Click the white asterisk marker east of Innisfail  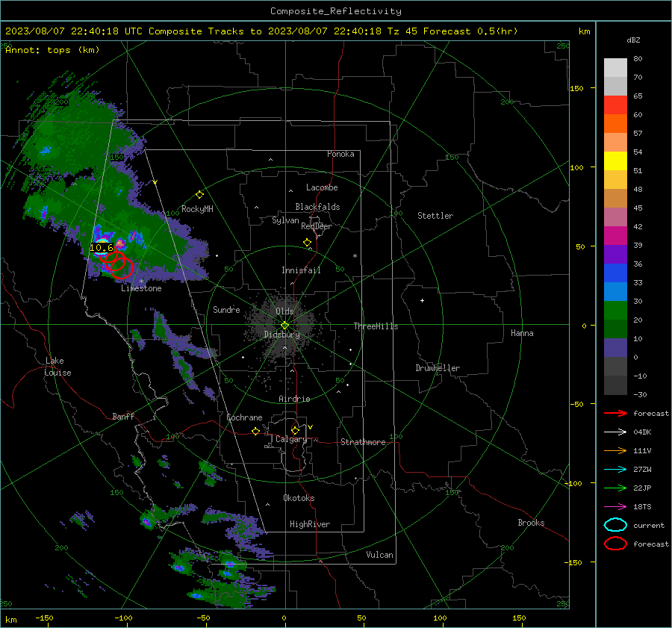pyautogui.click(x=355, y=256)
